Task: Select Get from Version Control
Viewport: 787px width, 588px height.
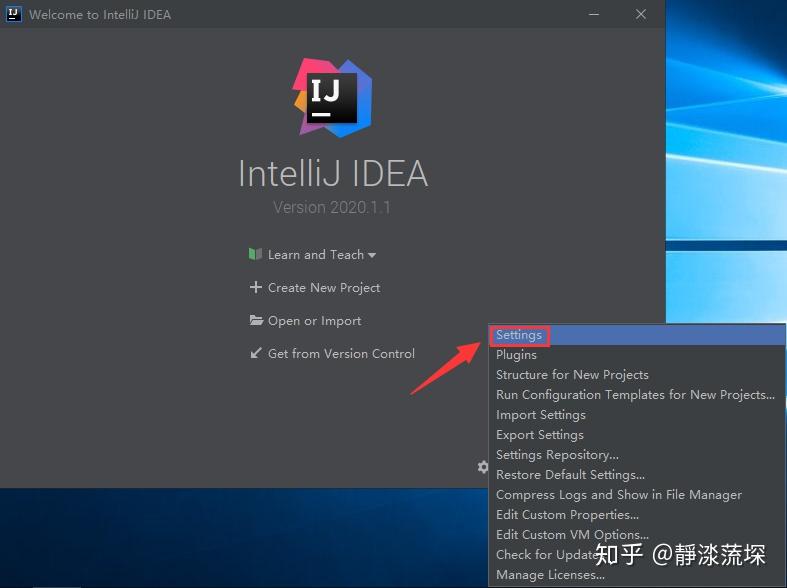Action: pyautogui.click(x=341, y=354)
